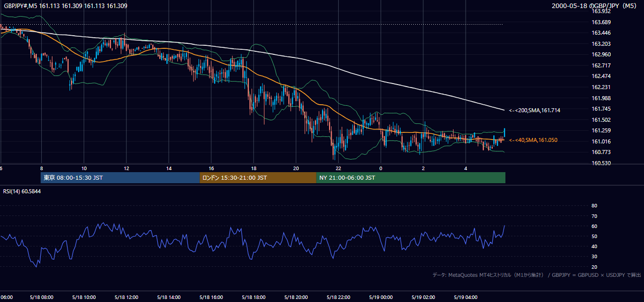Click hour label 10 under the price chart
644x302 pixels.
pos(84,169)
